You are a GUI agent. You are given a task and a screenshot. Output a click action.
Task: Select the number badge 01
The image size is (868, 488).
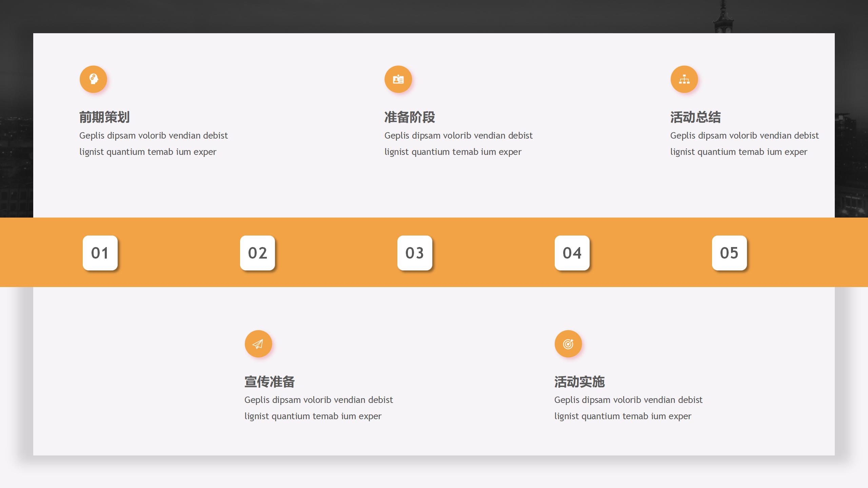[100, 252]
